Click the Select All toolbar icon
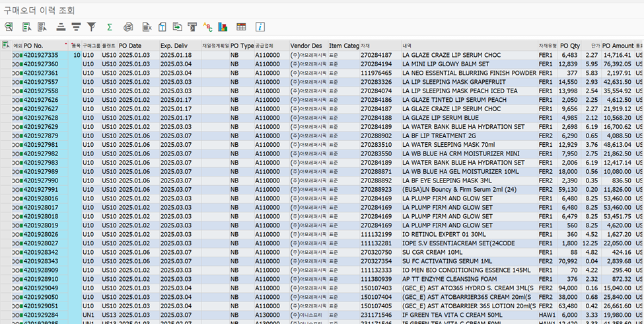The width and height of the screenshot is (644, 324). 26,27
